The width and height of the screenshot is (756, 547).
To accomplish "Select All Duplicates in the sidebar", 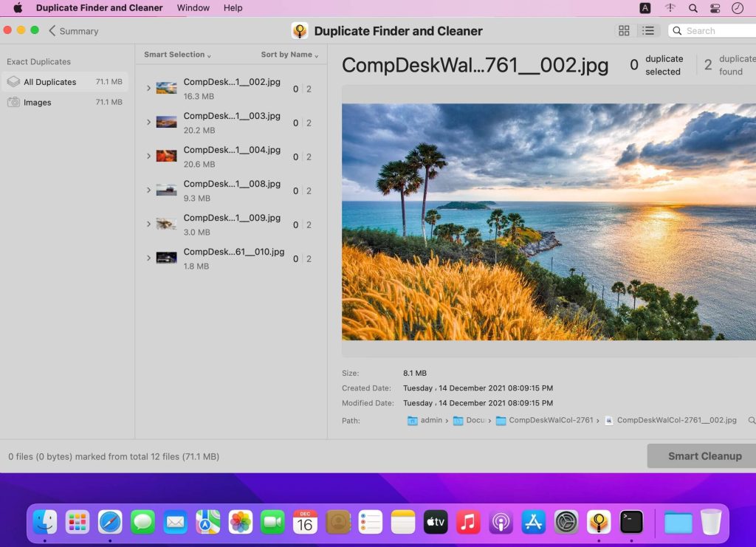I will click(x=49, y=82).
